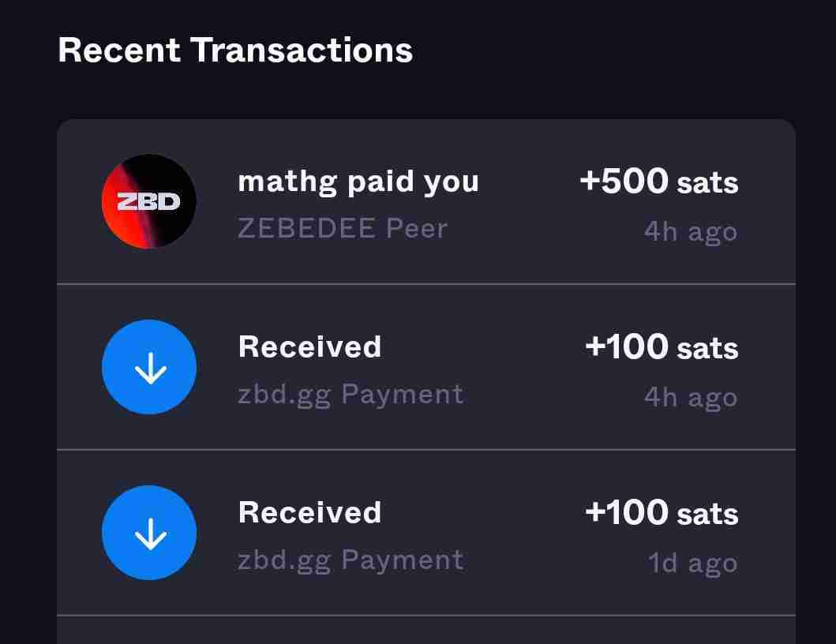Tap the ZBD avatar icon

149,201
